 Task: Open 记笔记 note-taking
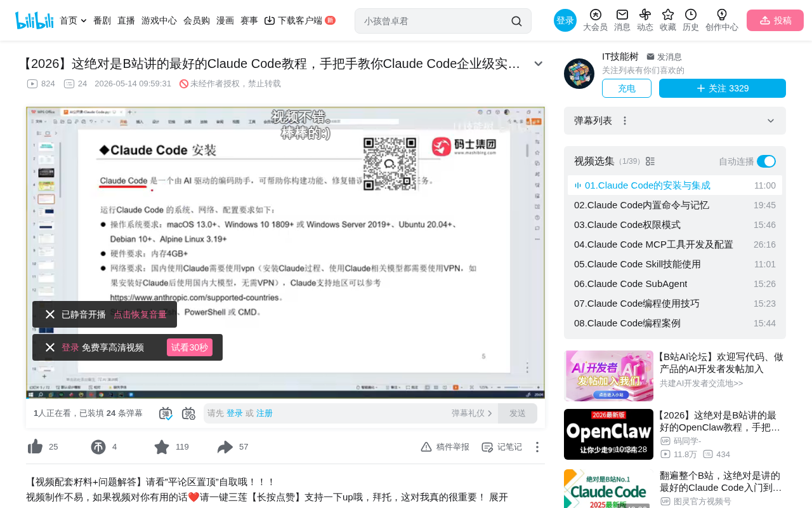click(502, 447)
